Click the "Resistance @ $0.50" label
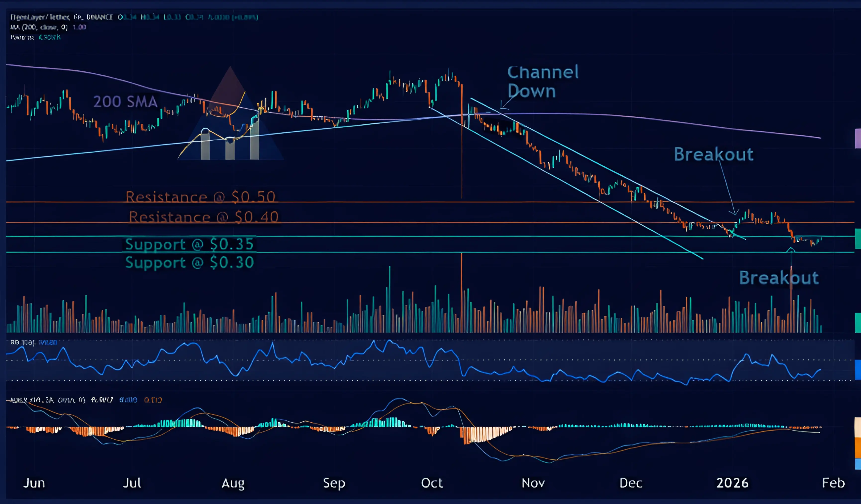Viewport: 861px width, 504px height. click(x=200, y=197)
